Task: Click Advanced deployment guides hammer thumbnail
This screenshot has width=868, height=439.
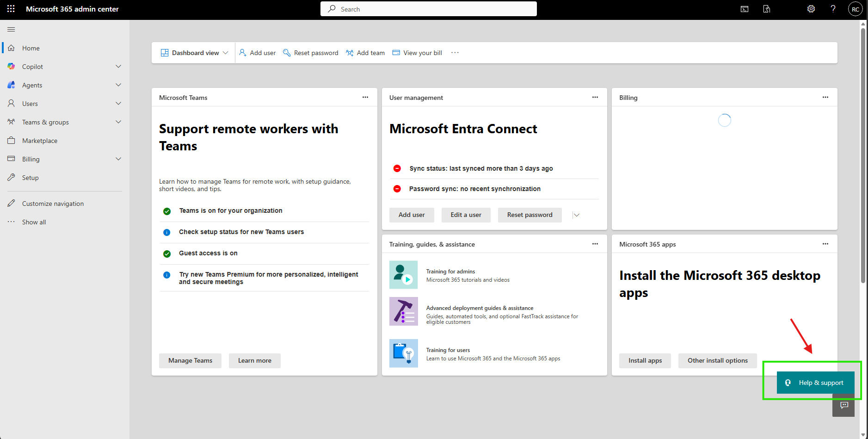Action: pos(404,311)
